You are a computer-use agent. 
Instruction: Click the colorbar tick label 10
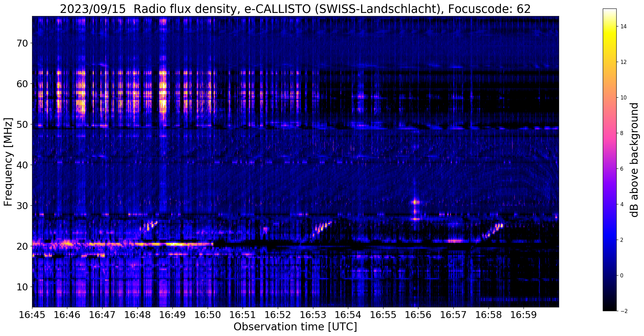[x=623, y=98]
